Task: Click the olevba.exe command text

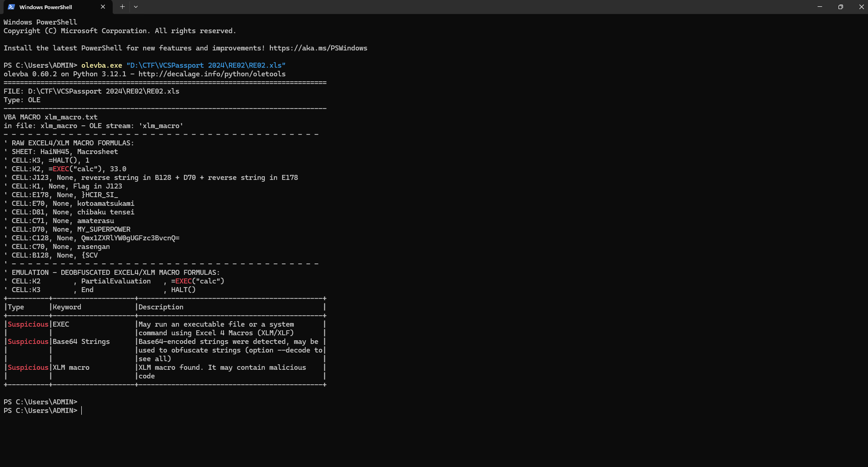Action: pyautogui.click(x=101, y=65)
